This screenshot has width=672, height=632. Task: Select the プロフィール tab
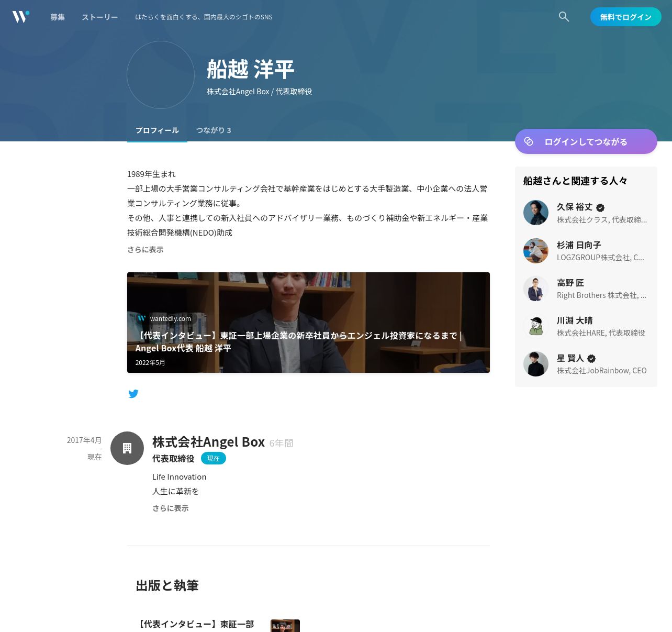pos(157,130)
